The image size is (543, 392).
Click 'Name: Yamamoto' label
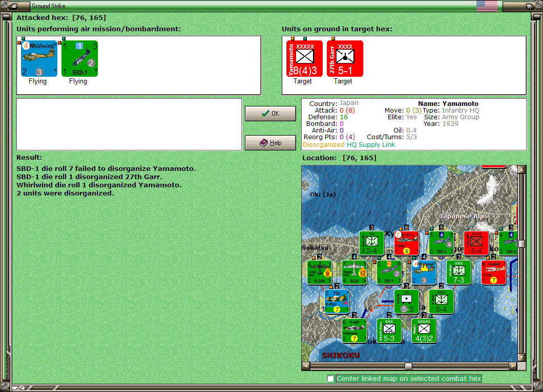[x=448, y=103]
